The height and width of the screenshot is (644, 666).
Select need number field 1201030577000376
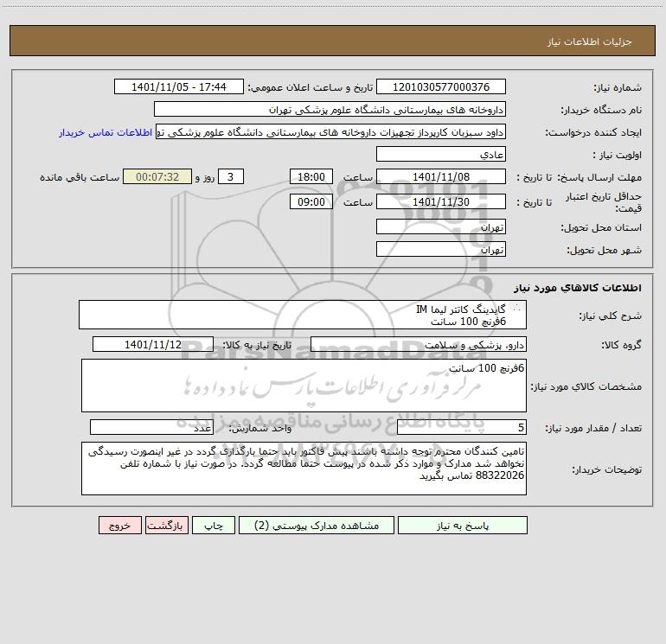(x=441, y=86)
